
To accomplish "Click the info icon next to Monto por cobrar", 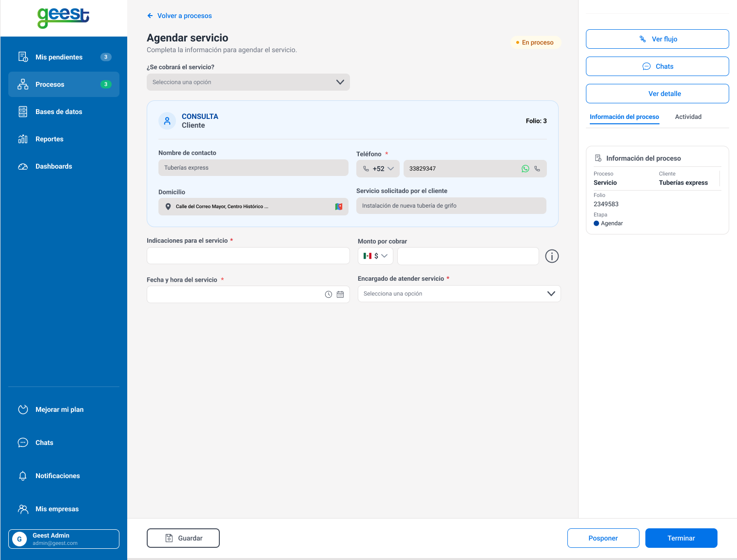I will [x=552, y=256].
